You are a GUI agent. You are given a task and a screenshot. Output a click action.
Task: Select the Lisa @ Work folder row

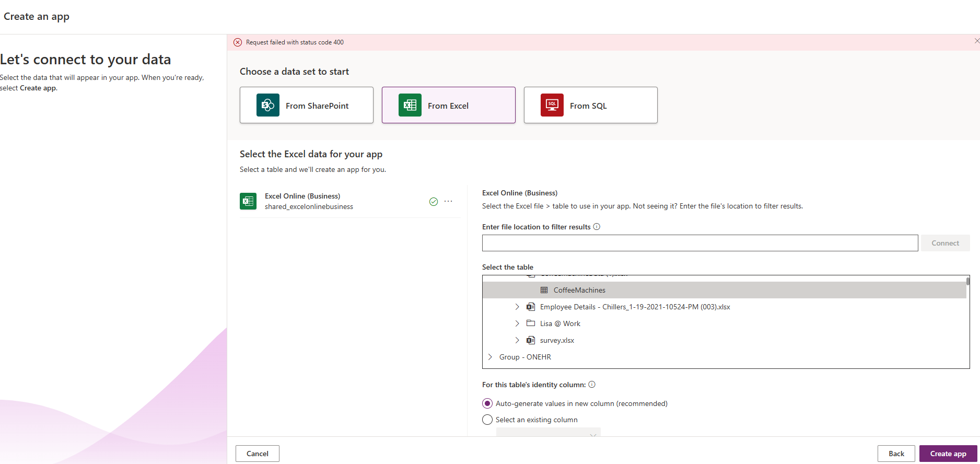[724, 323]
